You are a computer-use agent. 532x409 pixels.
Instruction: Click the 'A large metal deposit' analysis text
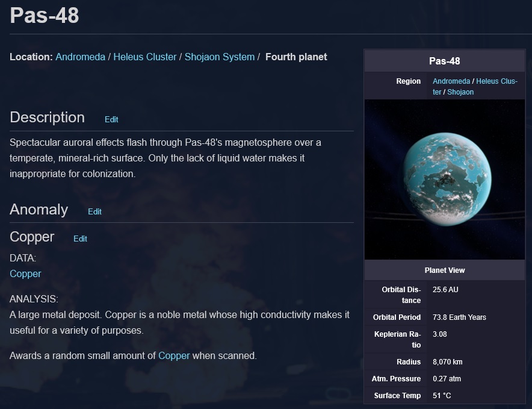(179, 322)
